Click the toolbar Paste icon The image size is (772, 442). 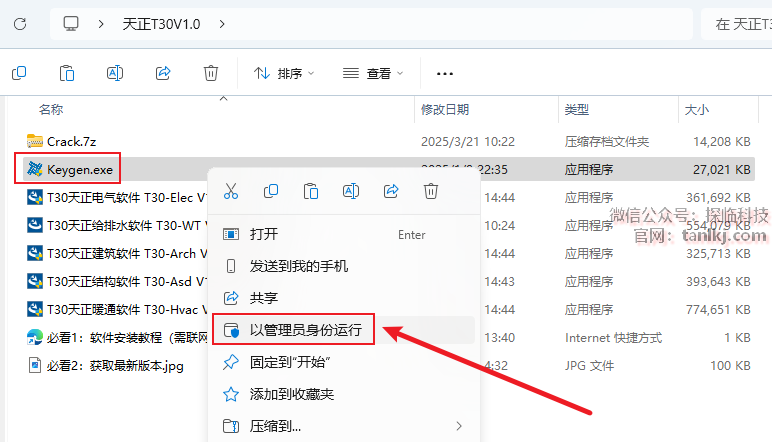(66, 73)
